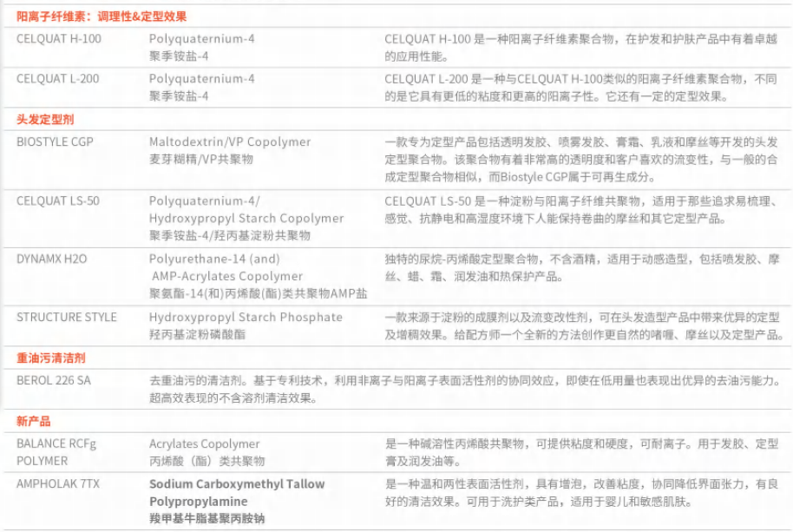Viewport: 793px width, 532px height.
Task: Select the description starting "CELQUAT L-200 是一种与"
Action: [x=580, y=88]
